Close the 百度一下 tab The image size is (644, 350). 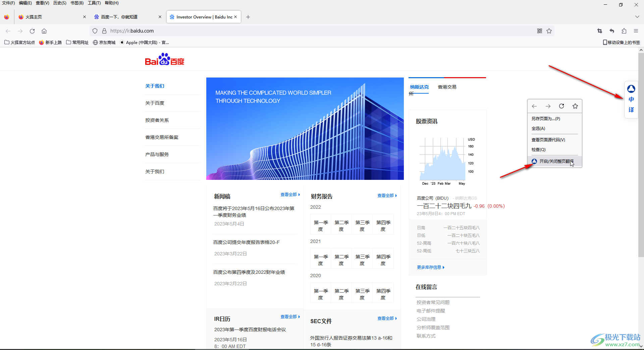click(160, 17)
